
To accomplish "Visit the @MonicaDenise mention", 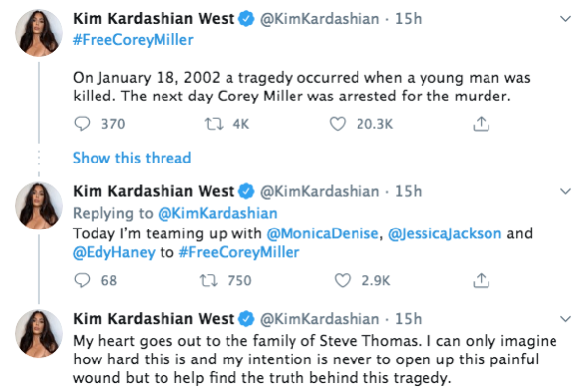I will click(322, 233).
